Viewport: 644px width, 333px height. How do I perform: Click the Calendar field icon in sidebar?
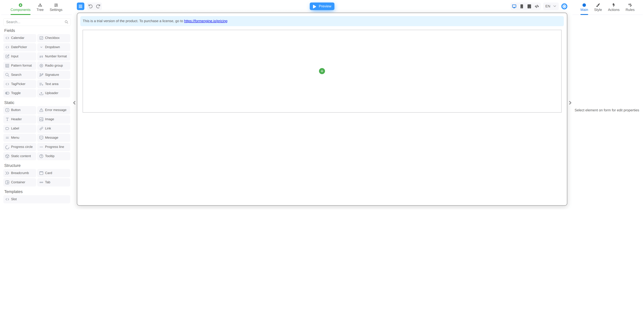coord(7,38)
